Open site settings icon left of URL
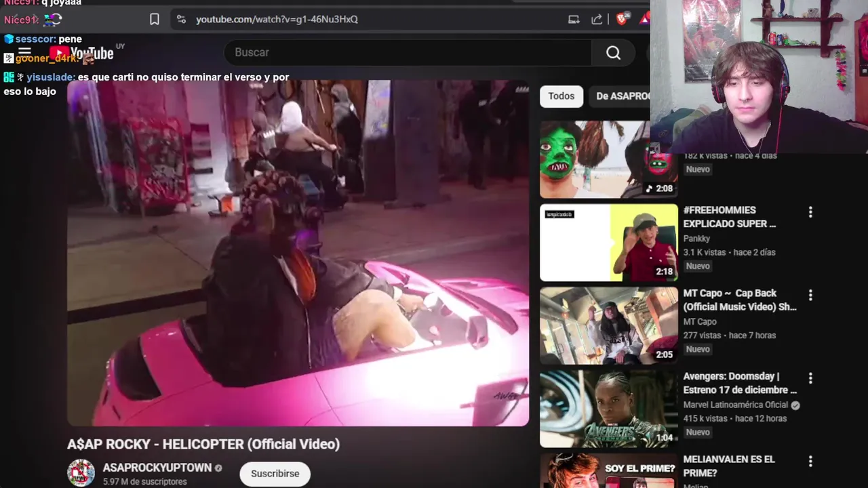Image resolution: width=868 pixels, height=488 pixels. pyautogui.click(x=181, y=19)
